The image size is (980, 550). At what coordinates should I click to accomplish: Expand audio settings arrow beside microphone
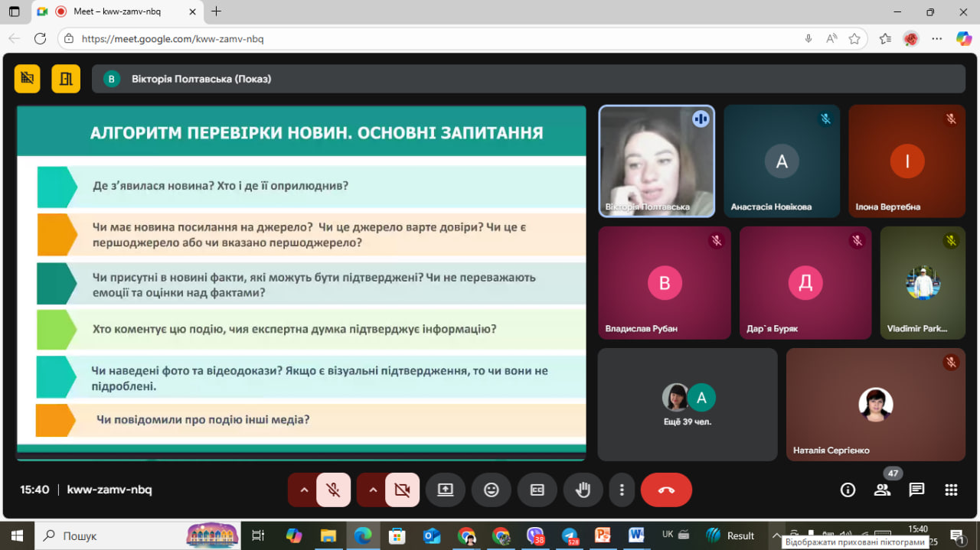tap(304, 490)
